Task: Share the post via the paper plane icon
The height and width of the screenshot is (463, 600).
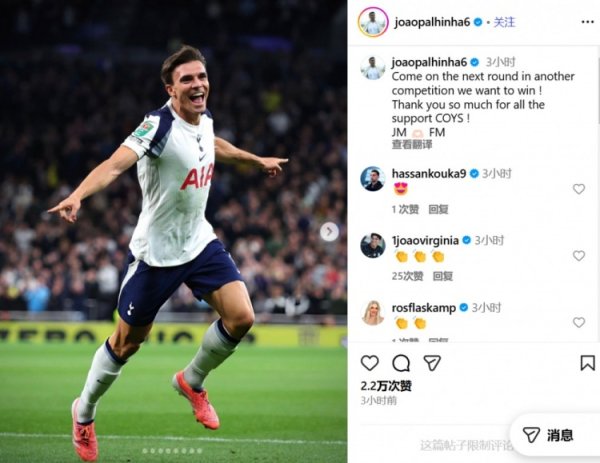Action: pyautogui.click(x=432, y=363)
